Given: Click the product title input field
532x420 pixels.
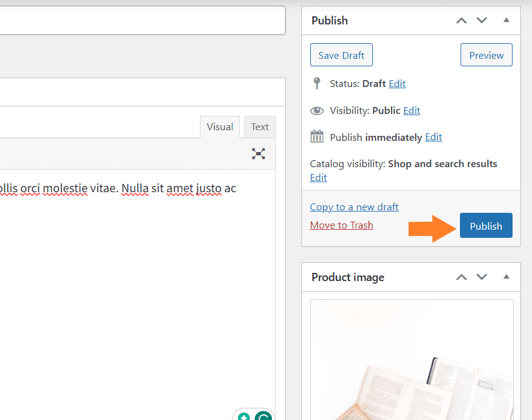Looking at the screenshot, I should pos(142,20).
